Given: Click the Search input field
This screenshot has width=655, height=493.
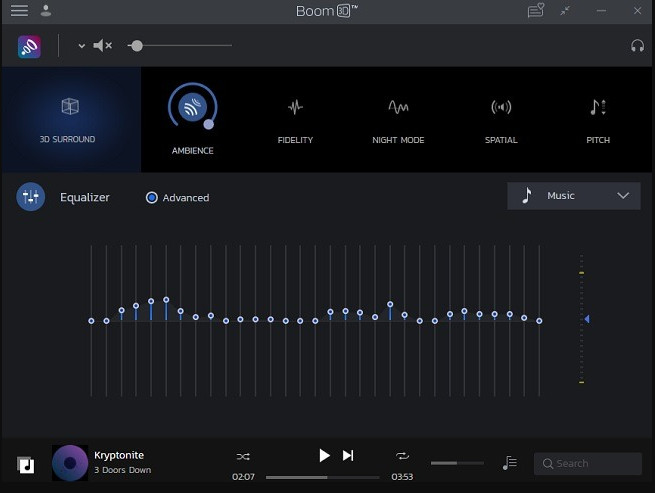Looking at the screenshot, I should click(588, 464).
